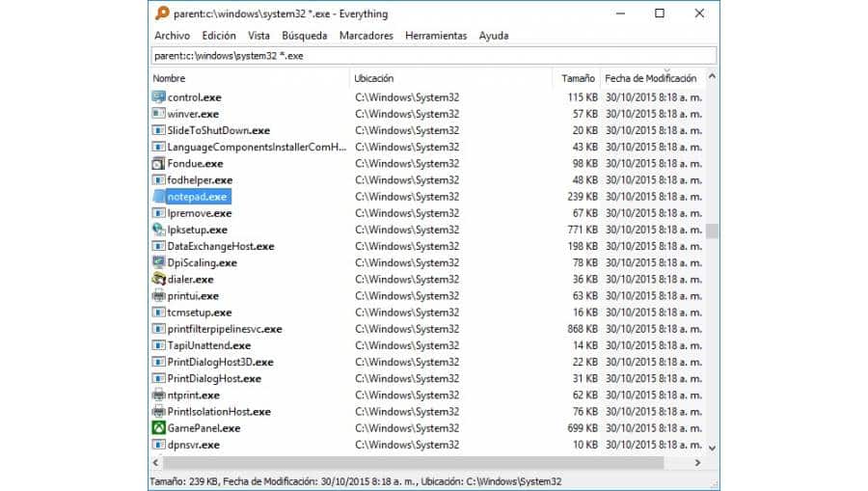Click the dialer.exe phone icon
The width and height of the screenshot is (868, 491).
click(x=158, y=279)
